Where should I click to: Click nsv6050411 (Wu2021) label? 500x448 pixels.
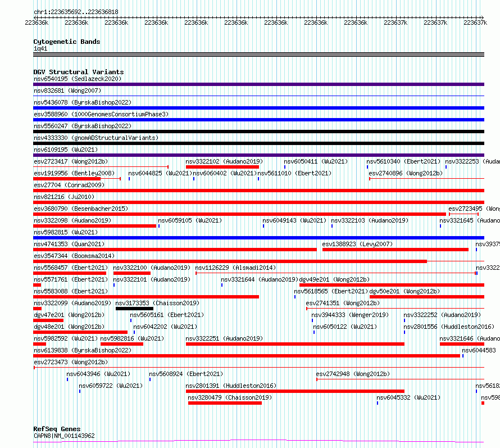[x=316, y=161]
